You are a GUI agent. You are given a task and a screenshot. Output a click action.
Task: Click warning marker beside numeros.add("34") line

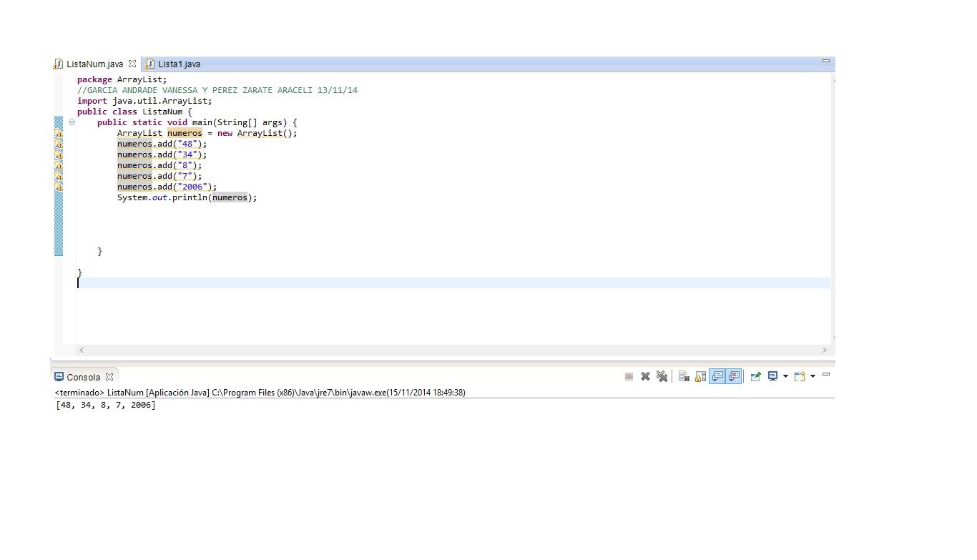tap(59, 154)
